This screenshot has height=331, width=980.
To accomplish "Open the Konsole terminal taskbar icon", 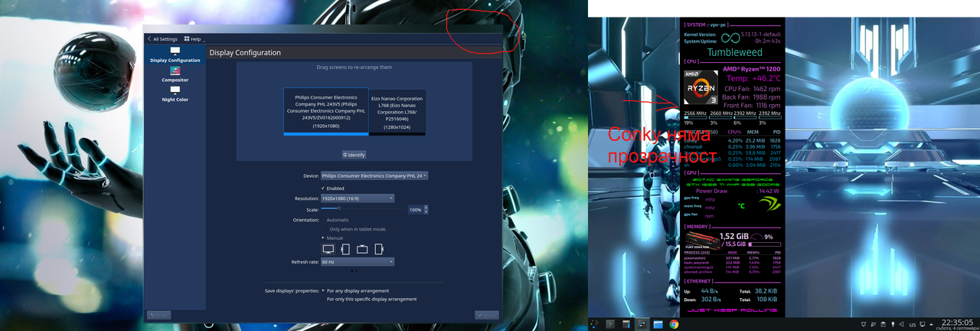I will (x=610, y=324).
